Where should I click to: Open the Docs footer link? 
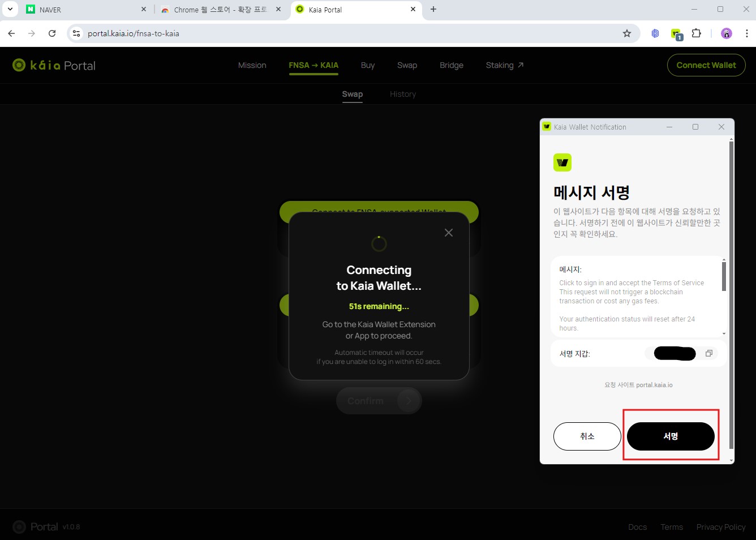[x=637, y=527]
